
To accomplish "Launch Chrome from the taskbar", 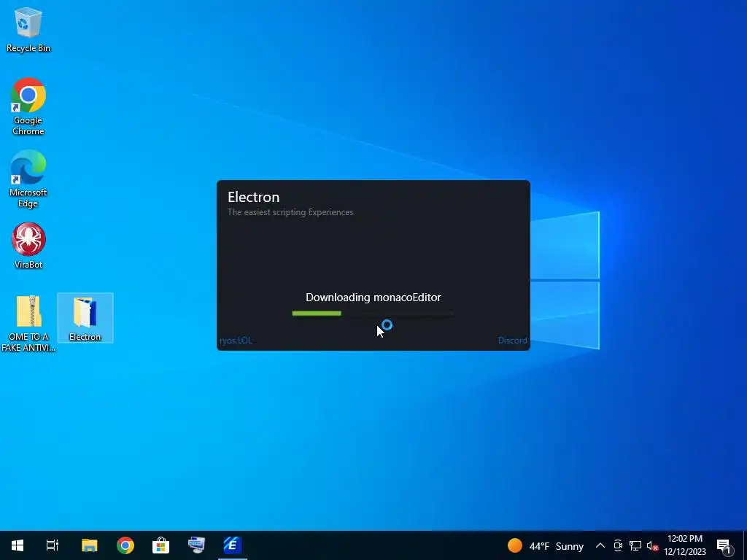I will (125, 545).
